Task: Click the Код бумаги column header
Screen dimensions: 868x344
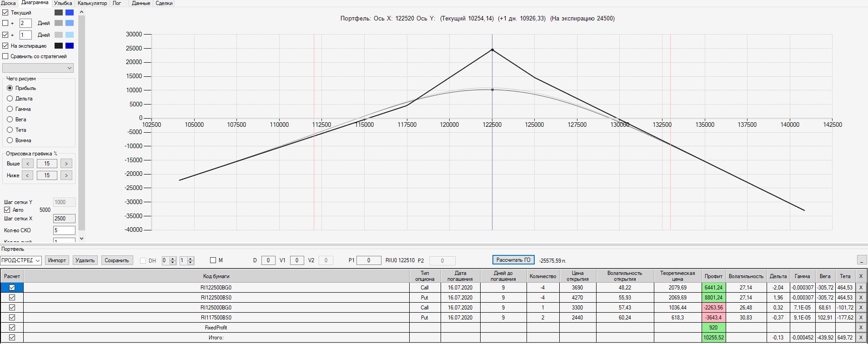Action: point(216,276)
